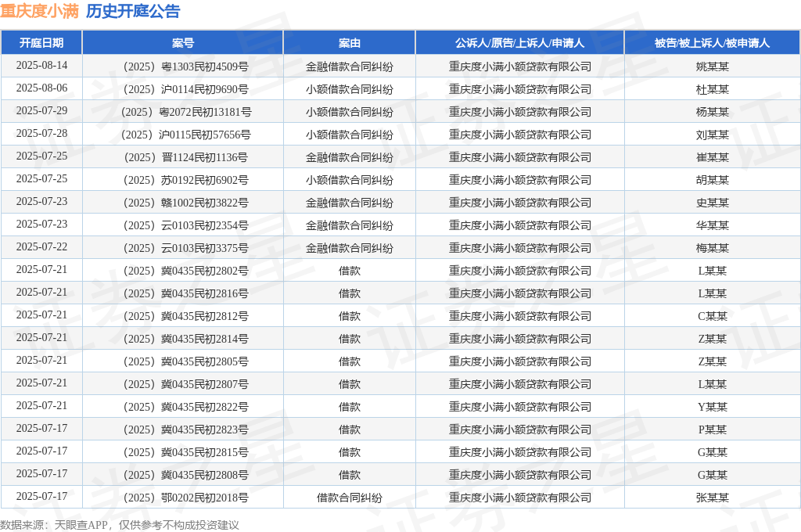801x532 pixels.
Task: Select case number (2025)冀0435民初2823号
Action: [185, 430]
